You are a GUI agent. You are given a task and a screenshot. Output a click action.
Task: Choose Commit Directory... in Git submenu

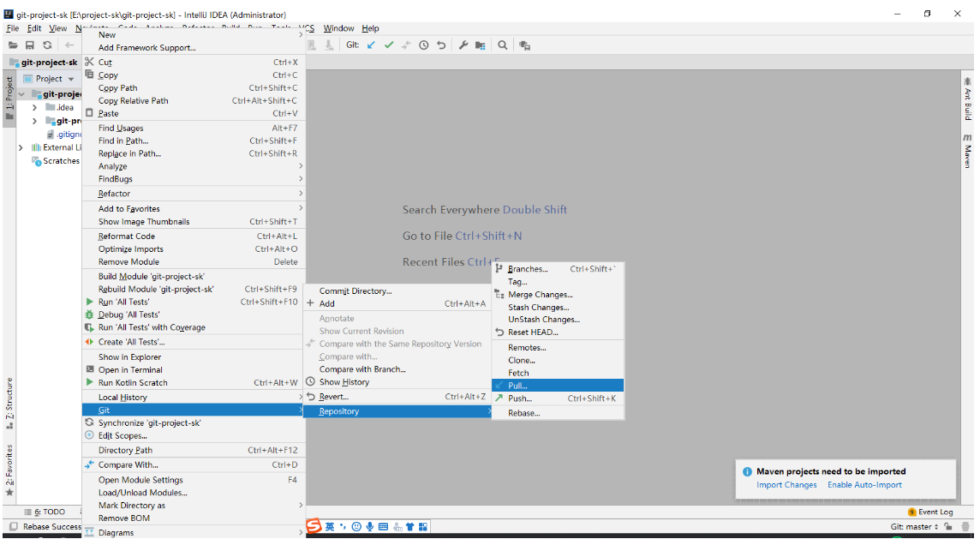coord(397,290)
